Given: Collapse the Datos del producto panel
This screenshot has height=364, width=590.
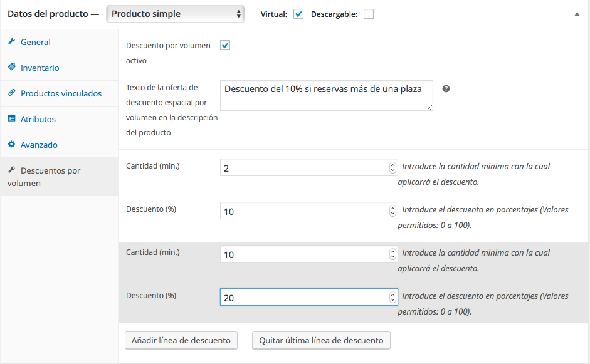Looking at the screenshot, I should coord(577,14).
